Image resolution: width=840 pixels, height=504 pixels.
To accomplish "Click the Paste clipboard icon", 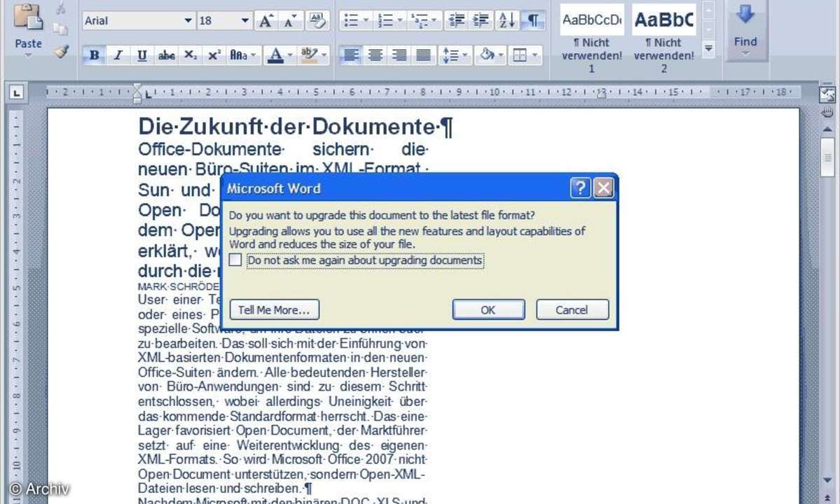I will pos(28,17).
